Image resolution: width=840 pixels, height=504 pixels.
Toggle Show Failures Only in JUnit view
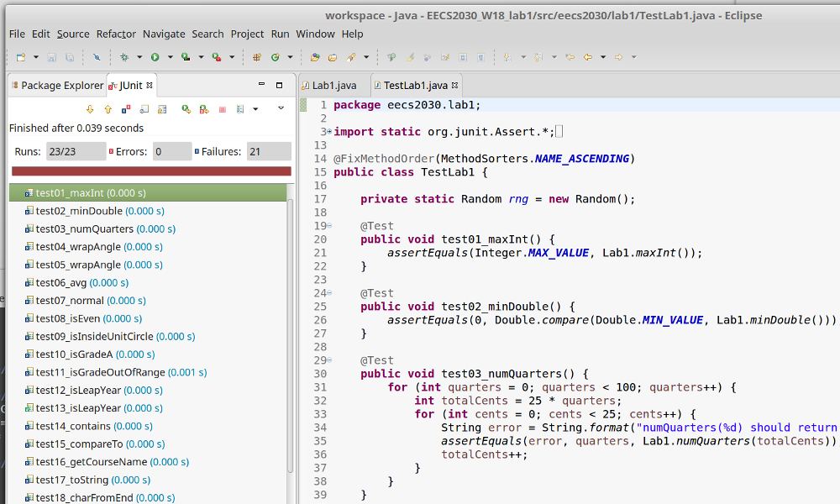pos(126,109)
